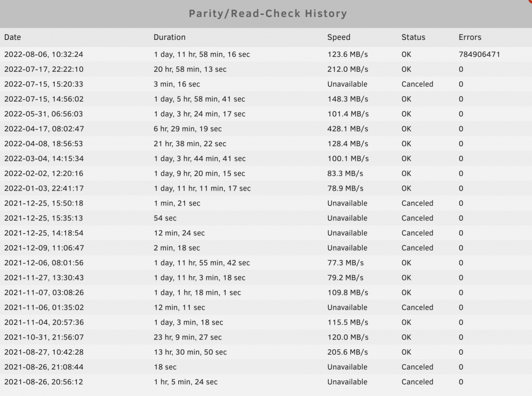The height and width of the screenshot is (396, 532).
Task: Click the Date column header
Action: tap(13, 37)
